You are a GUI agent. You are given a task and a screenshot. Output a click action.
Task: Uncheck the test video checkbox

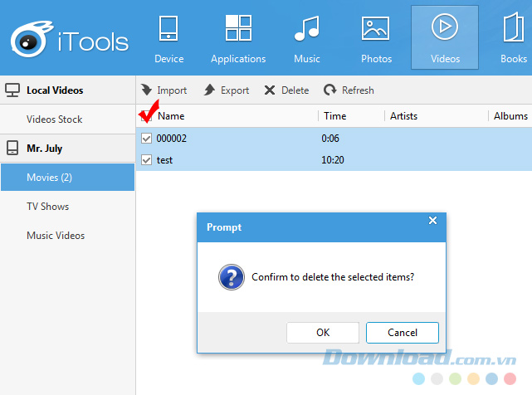pyautogui.click(x=146, y=160)
